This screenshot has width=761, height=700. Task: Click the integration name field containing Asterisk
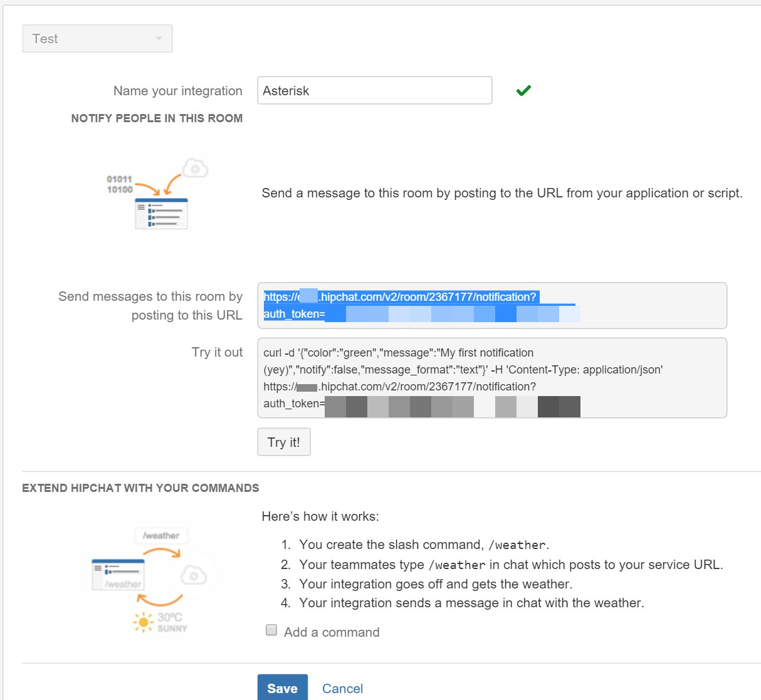tap(374, 91)
